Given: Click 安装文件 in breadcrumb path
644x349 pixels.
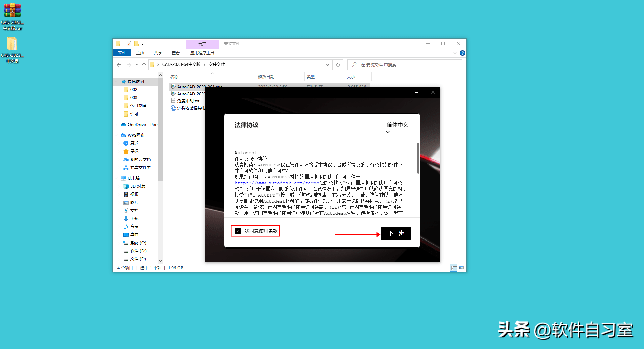Looking at the screenshot, I should pos(217,64).
